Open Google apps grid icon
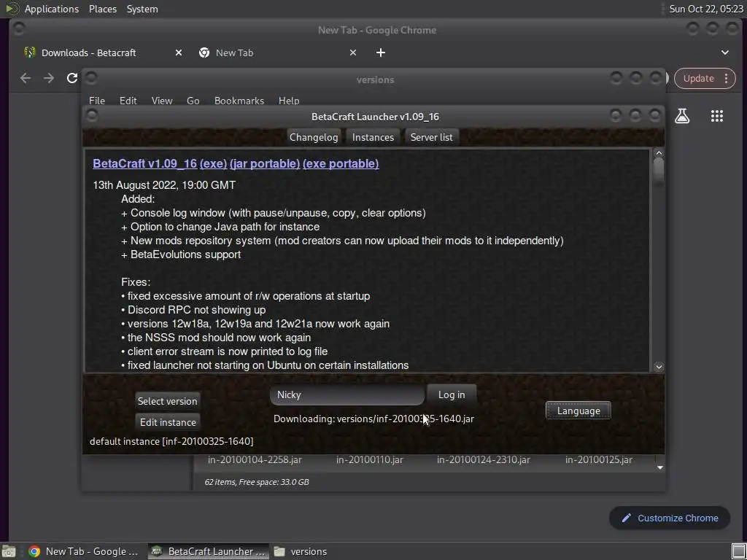The height and width of the screenshot is (560, 747). pyautogui.click(x=717, y=116)
